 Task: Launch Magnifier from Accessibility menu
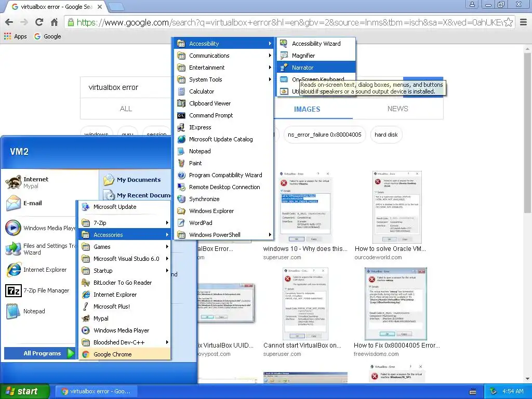tap(316, 56)
